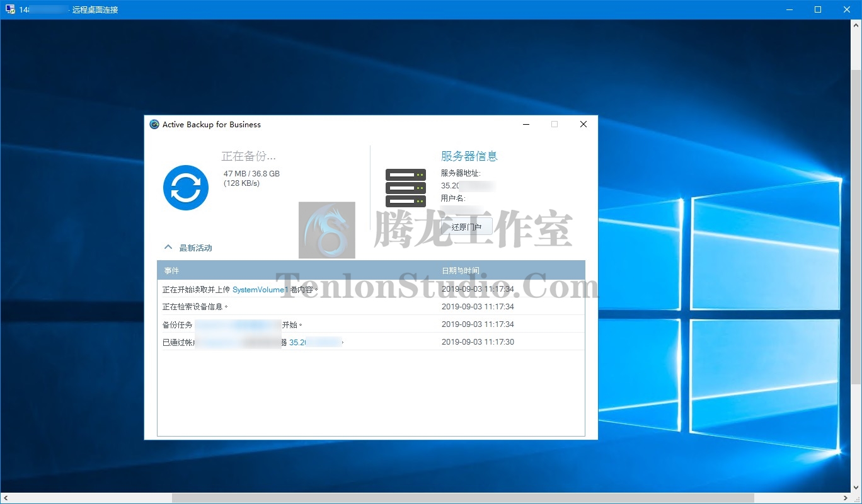862x504 pixels.
Task: Click the 2019-09-03 11:17:30 timestamp
Action: [478, 342]
